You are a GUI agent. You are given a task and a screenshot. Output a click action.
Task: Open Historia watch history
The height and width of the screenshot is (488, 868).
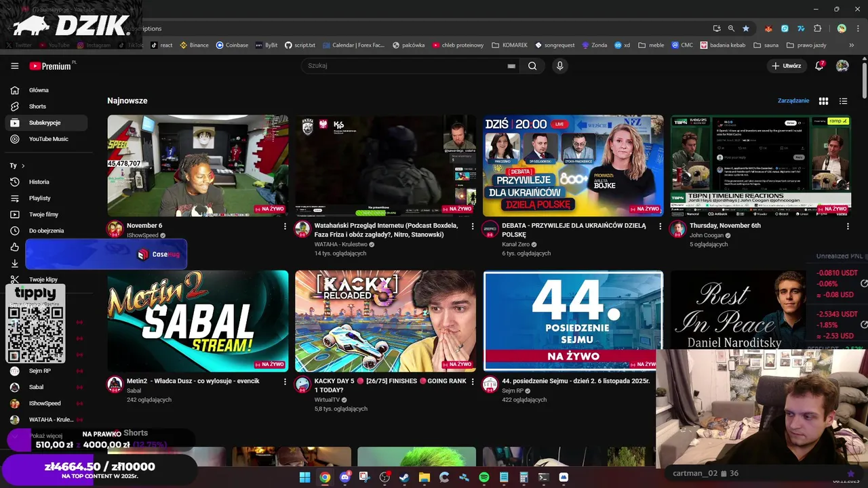pos(46,182)
